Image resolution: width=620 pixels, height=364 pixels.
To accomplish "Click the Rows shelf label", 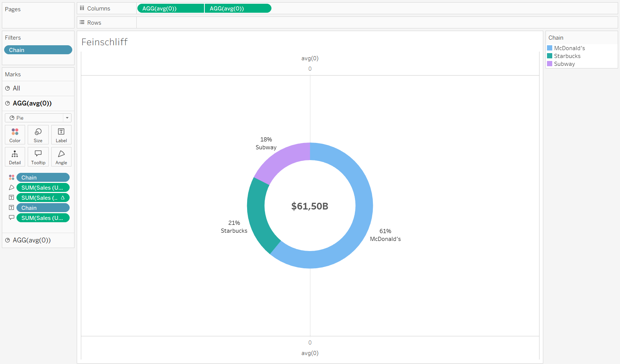I will pyautogui.click(x=94, y=23).
